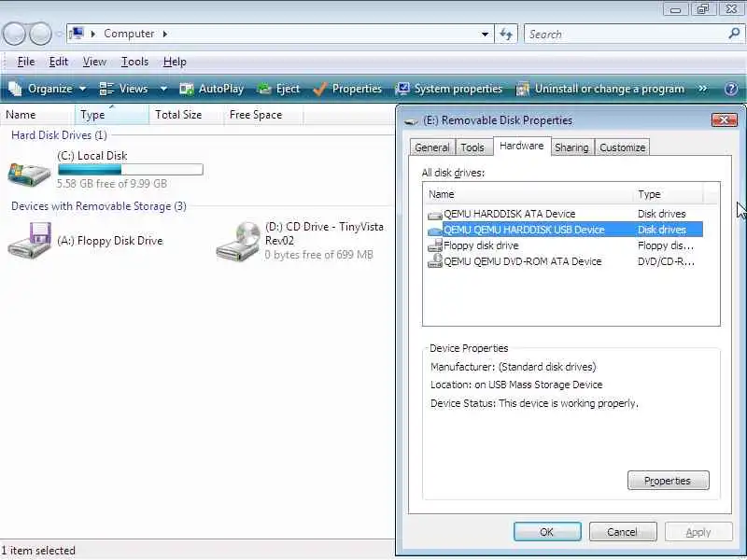Open the Tools menu
This screenshot has height=560, width=747.
click(134, 62)
